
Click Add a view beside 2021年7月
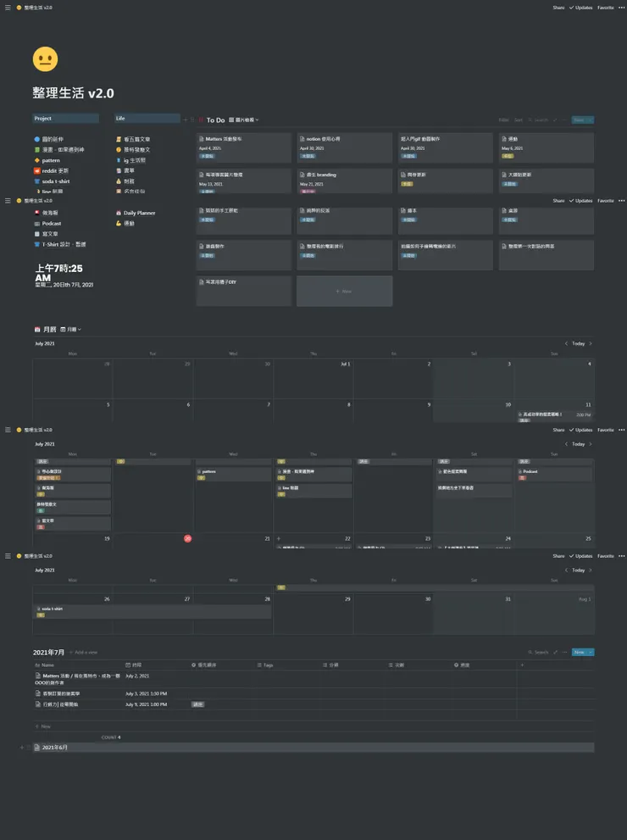[84, 653]
